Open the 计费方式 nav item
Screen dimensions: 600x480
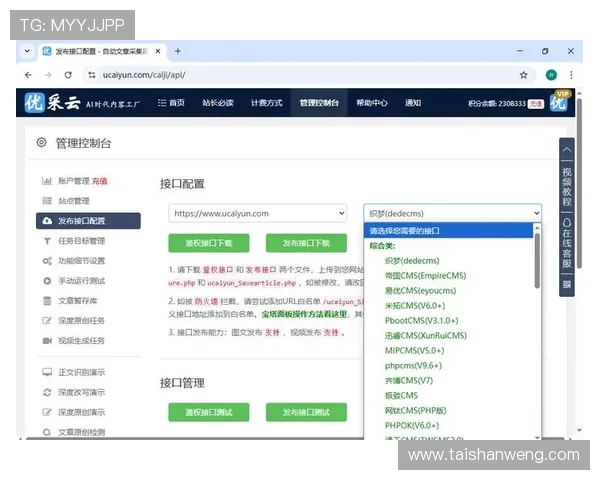pyautogui.click(x=266, y=103)
